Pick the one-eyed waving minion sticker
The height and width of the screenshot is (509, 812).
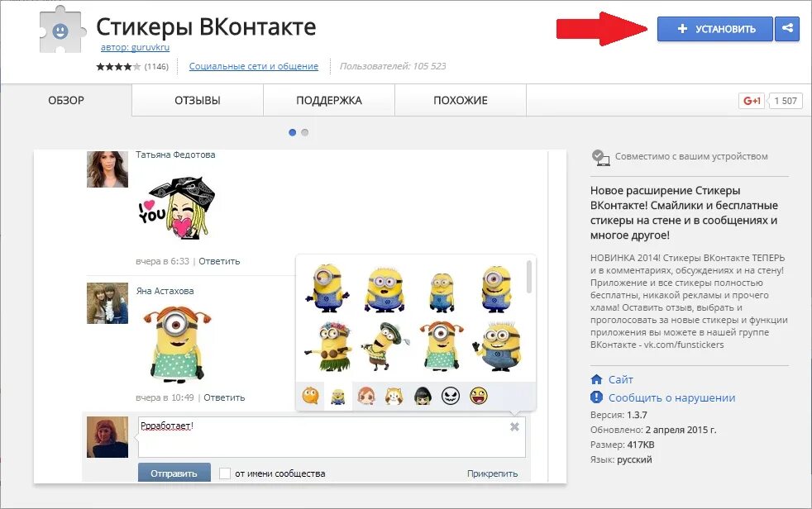327,288
